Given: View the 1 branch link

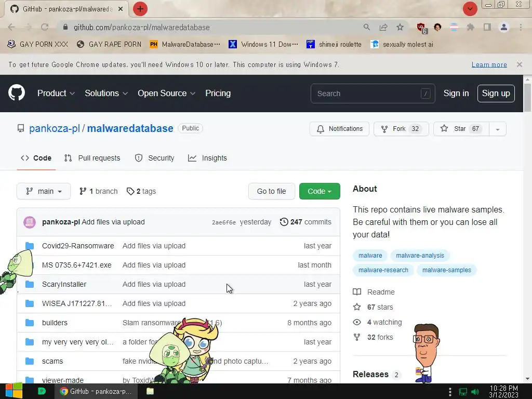Looking at the screenshot, I should (x=98, y=191).
